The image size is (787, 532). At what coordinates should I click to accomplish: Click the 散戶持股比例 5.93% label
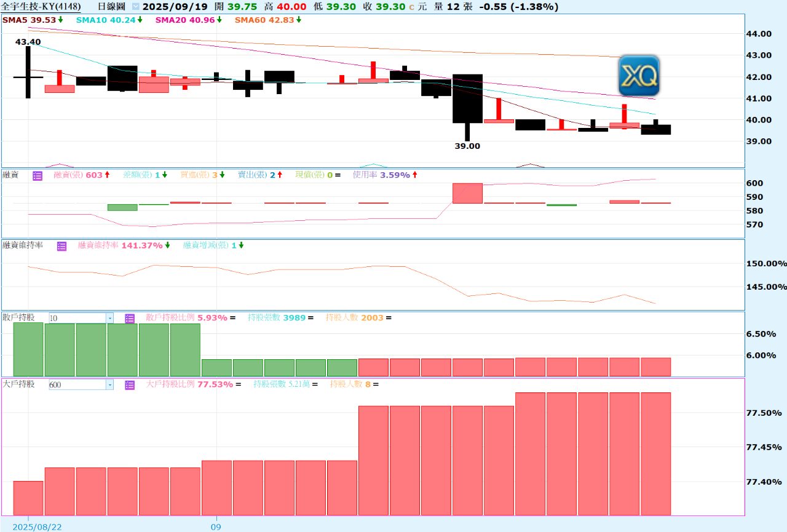click(190, 318)
